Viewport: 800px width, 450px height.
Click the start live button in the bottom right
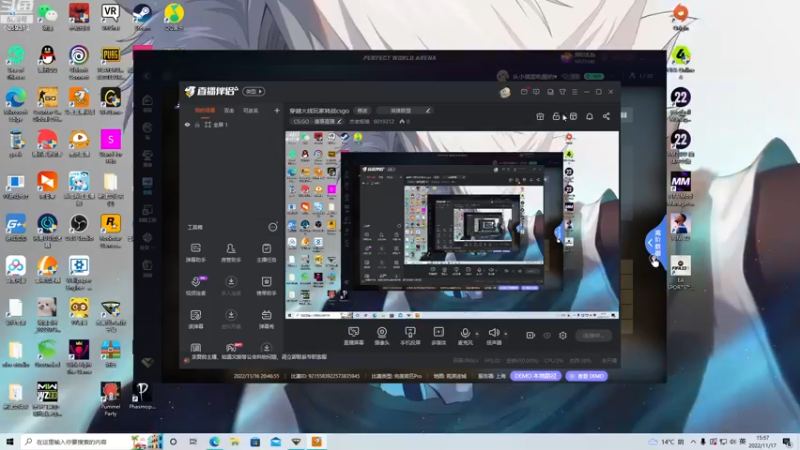[x=593, y=335]
